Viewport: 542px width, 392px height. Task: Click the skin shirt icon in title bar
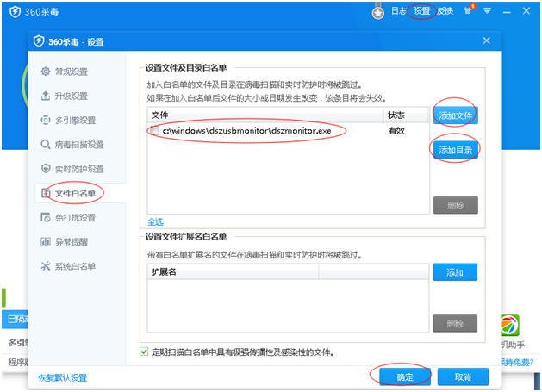click(x=468, y=11)
